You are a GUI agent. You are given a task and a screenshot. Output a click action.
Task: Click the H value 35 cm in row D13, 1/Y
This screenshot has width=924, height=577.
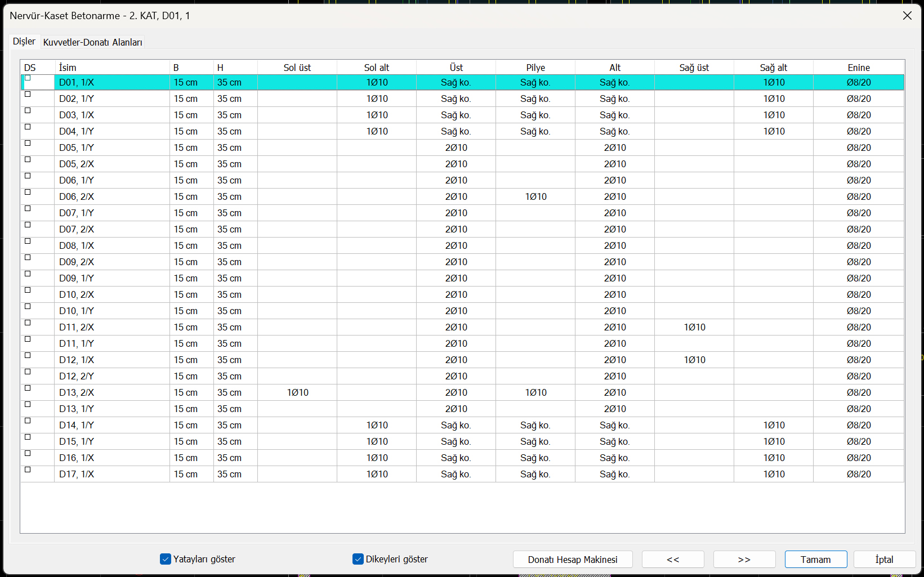point(235,409)
